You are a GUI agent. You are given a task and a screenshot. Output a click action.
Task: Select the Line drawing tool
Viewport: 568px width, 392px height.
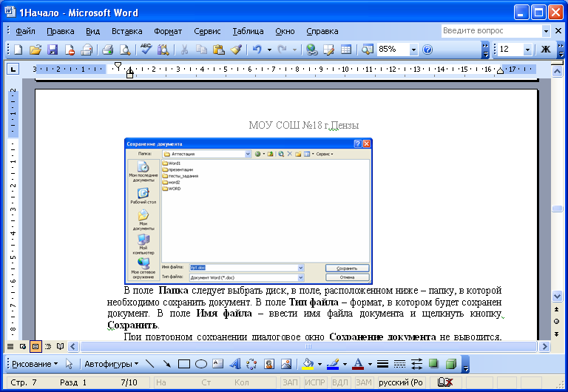point(149,364)
